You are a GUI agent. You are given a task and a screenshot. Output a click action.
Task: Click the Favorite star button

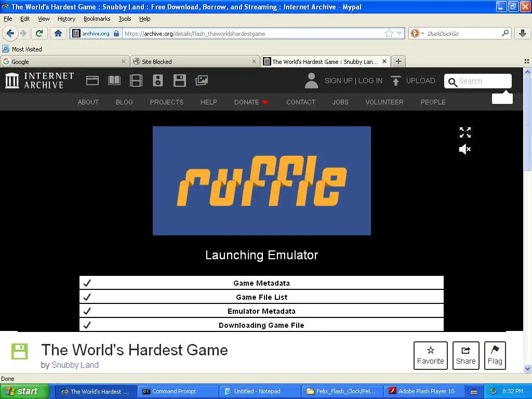(431, 355)
